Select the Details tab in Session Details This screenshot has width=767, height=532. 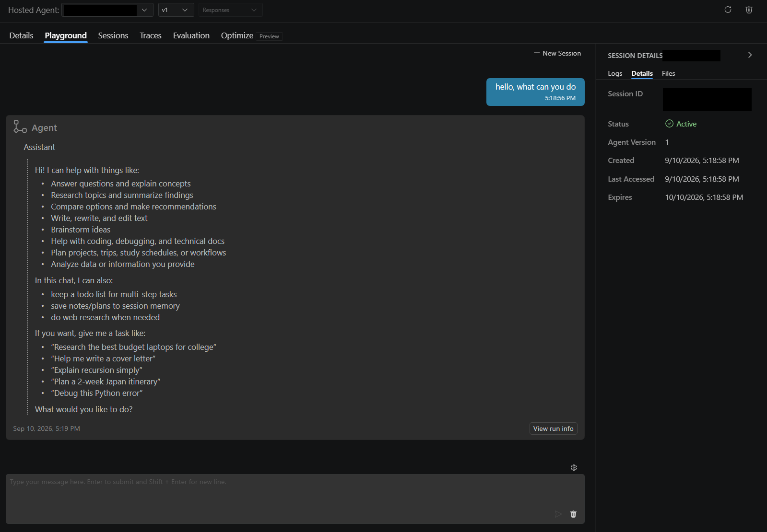tap(642, 73)
